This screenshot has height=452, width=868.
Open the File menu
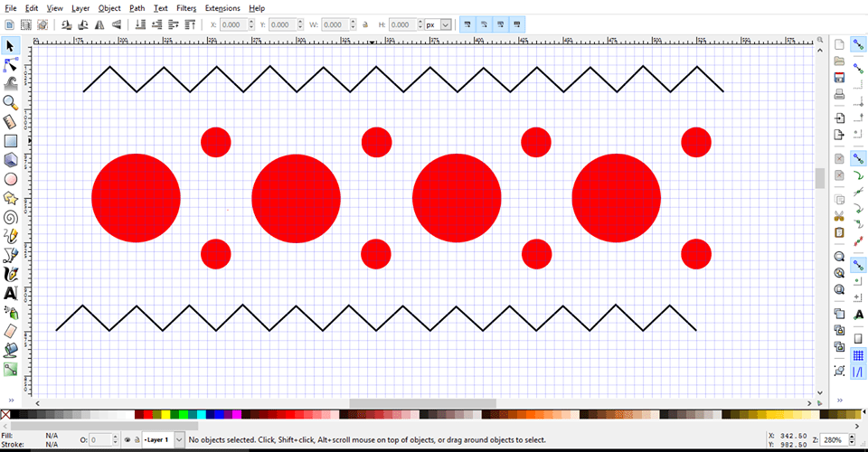point(11,8)
